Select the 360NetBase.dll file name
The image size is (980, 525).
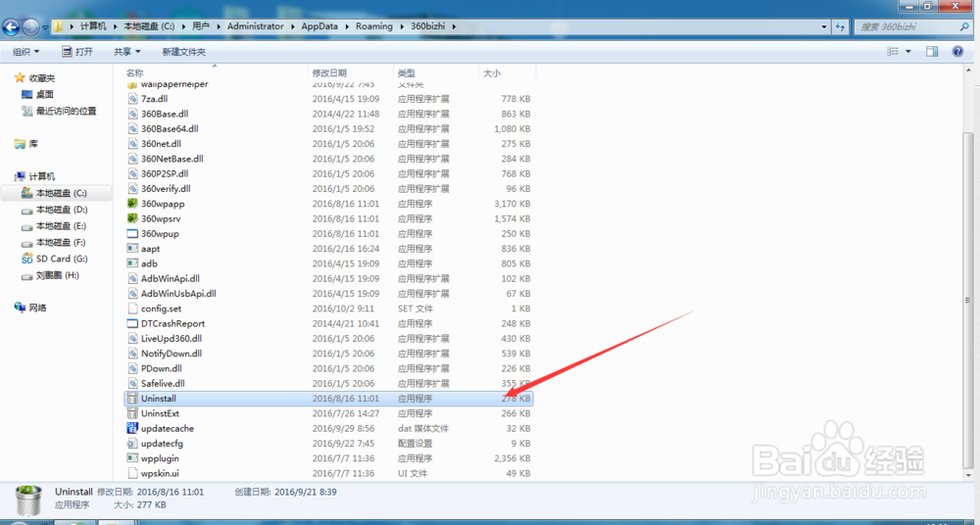[x=171, y=158]
